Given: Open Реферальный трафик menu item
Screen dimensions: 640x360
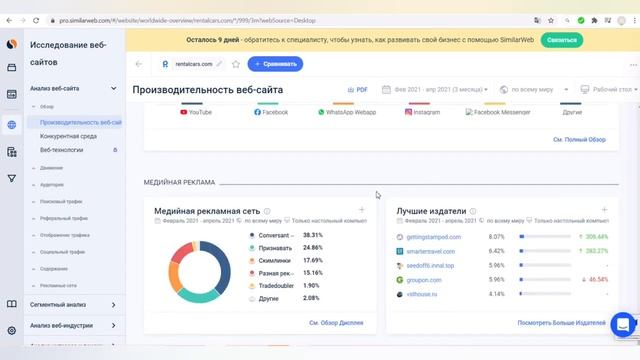Looking at the screenshot, I should [64, 218].
